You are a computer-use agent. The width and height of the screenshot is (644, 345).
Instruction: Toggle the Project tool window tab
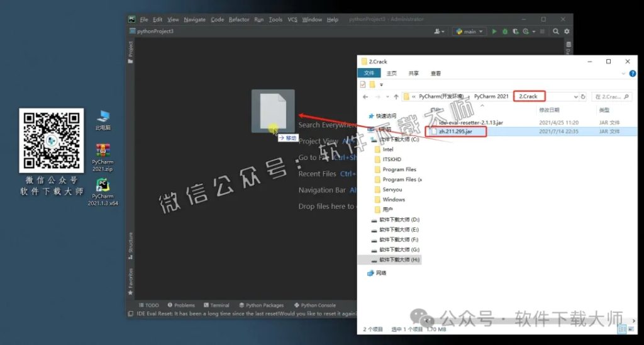[x=131, y=52]
